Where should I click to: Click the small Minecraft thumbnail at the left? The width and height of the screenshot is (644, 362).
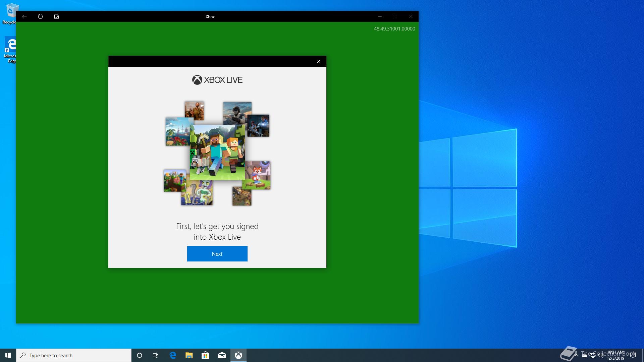coord(175,181)
